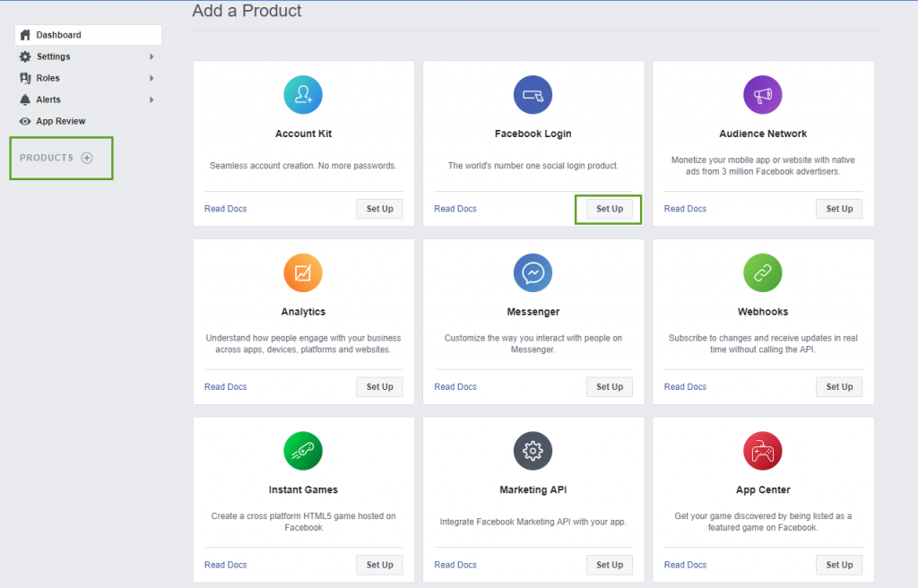Expand the Settings submenu arrow

pos(152,56)
